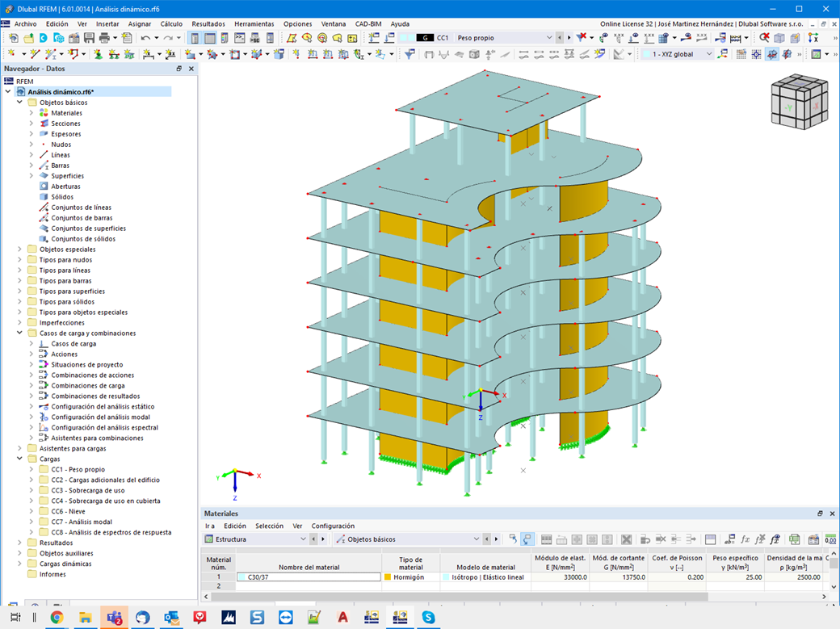The height and width of the screenshot is (629, 840).
Task: Open the Herramientas menu
Action: 254,24
